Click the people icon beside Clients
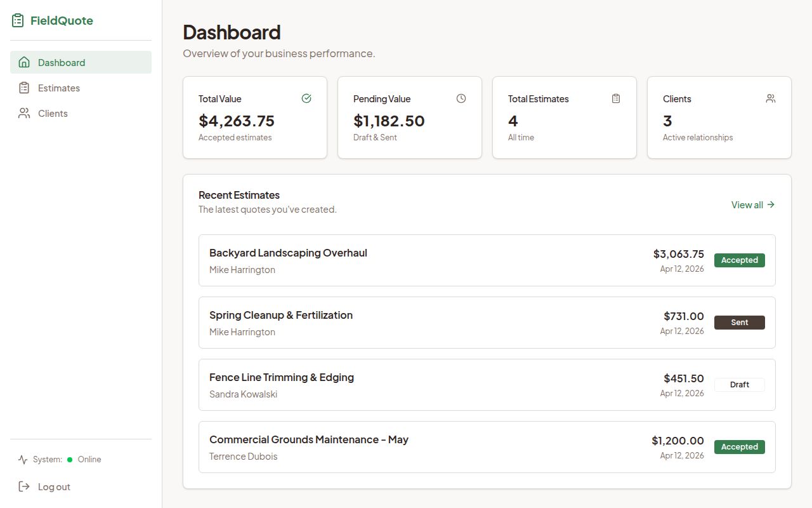 [x=23, y=113]
